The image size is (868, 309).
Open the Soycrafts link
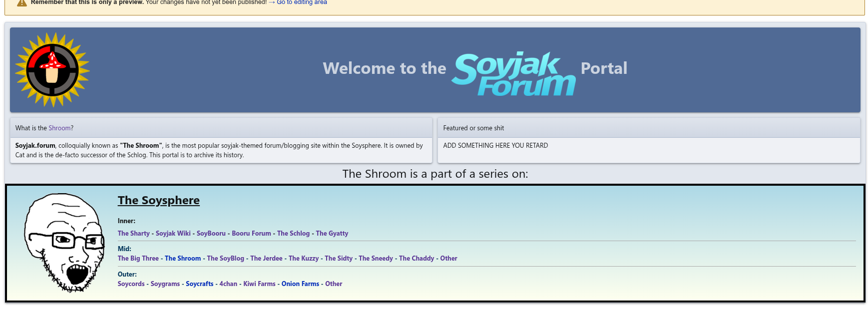pos(200,284)
